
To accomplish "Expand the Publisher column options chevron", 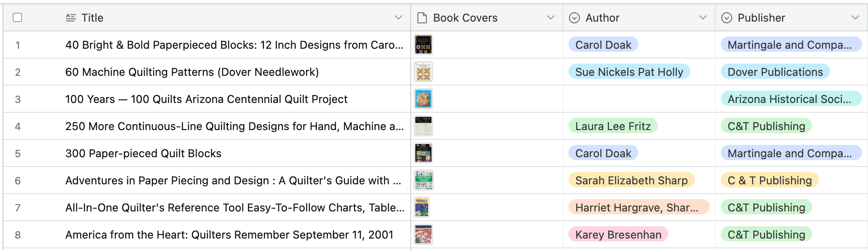I will point(855,17).
